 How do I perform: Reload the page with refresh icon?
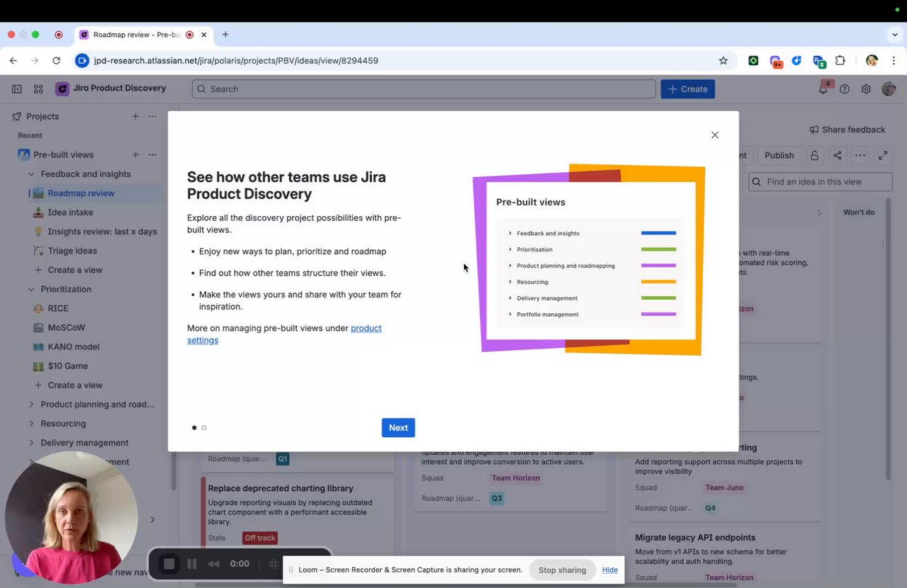(x=57, y=61)
